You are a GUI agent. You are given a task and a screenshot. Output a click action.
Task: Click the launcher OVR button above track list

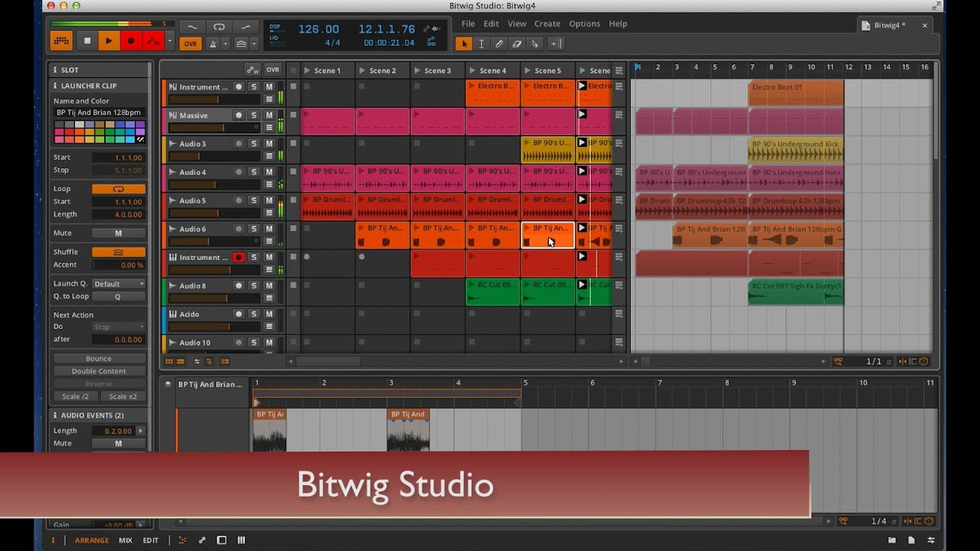273,70
